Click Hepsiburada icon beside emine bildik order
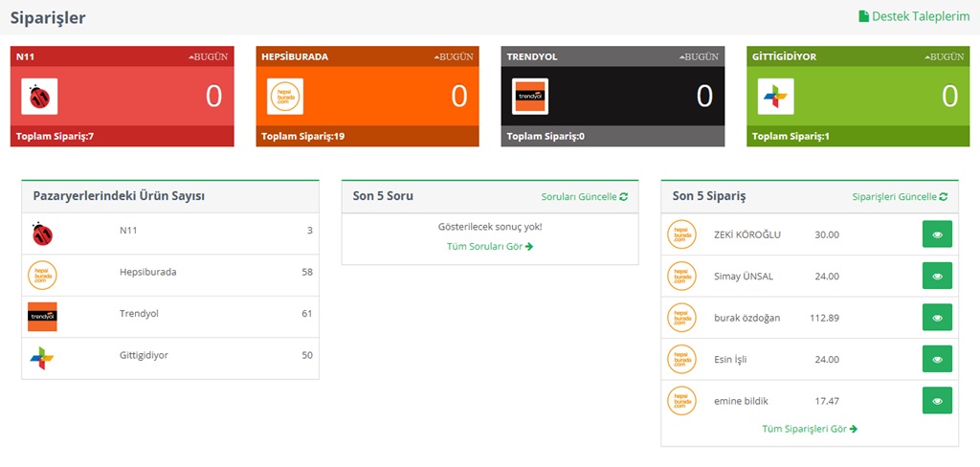Screen dimensions: 980x467 (x=681, y=401)
